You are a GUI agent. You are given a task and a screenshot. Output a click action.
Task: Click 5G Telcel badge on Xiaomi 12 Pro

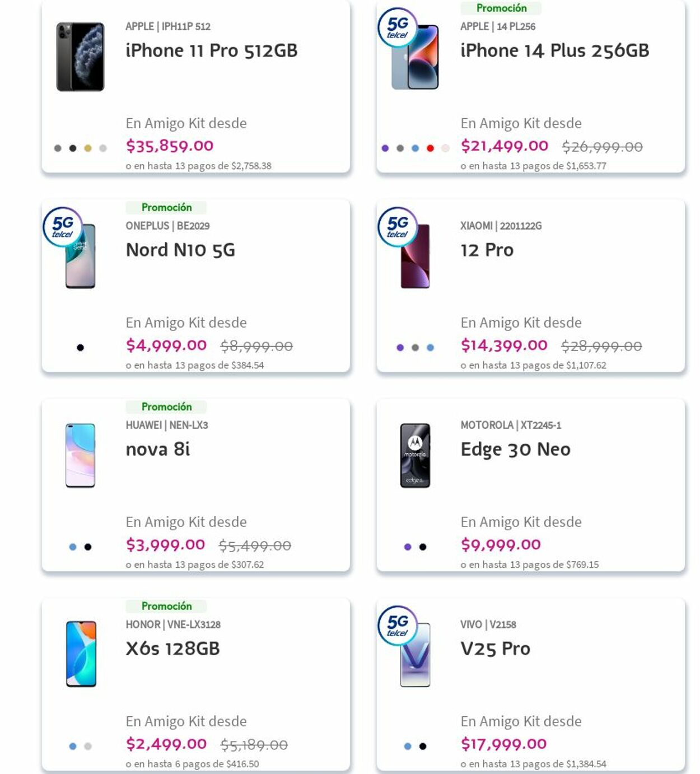[398, 227]
